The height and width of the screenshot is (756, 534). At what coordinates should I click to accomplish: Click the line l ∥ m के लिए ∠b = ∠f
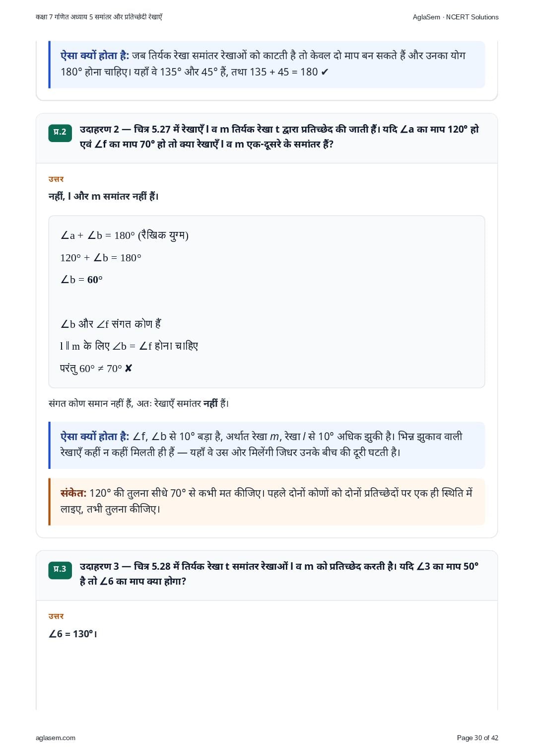pos(129,346)
